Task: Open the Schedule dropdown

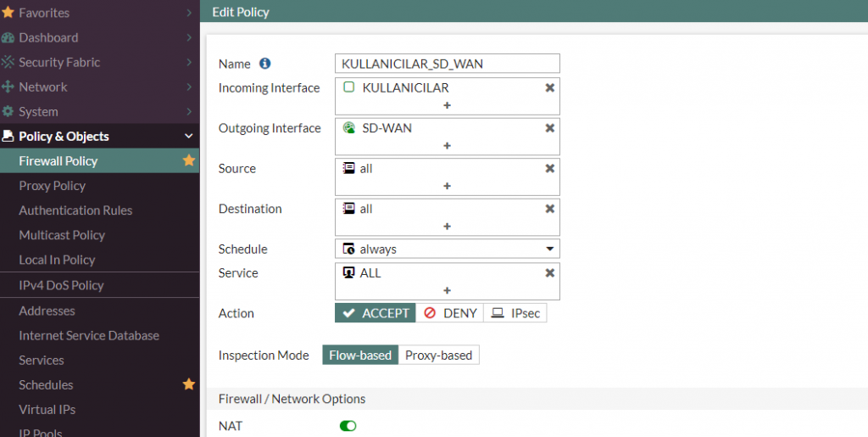Action: 448,249
